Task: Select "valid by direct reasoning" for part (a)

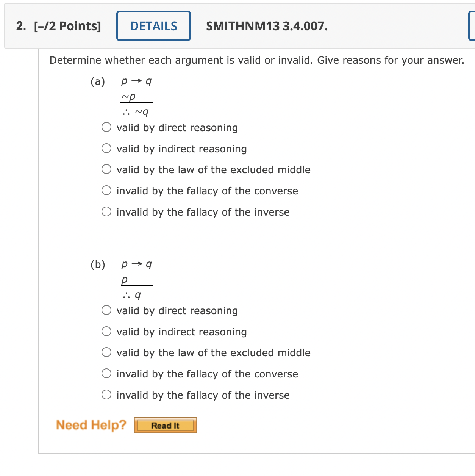Action: 106,127
